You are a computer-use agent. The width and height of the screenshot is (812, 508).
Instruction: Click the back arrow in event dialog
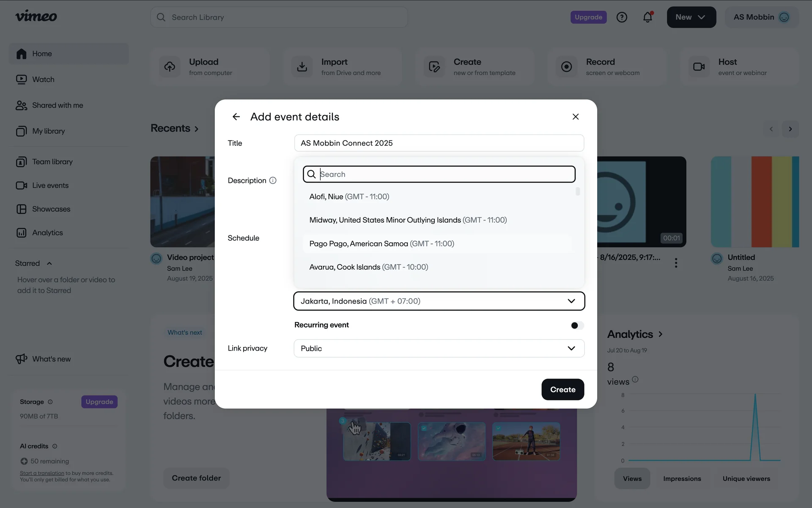click(236, 117)
